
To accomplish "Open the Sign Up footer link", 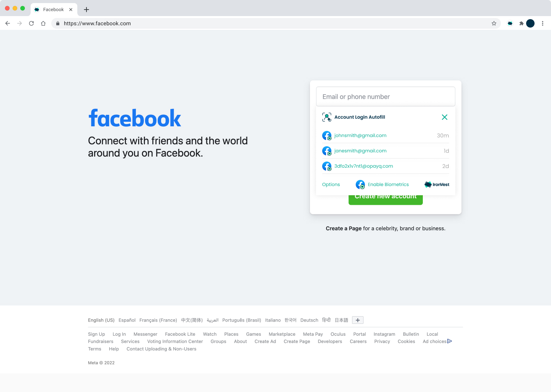I will [x=96, y=334].
